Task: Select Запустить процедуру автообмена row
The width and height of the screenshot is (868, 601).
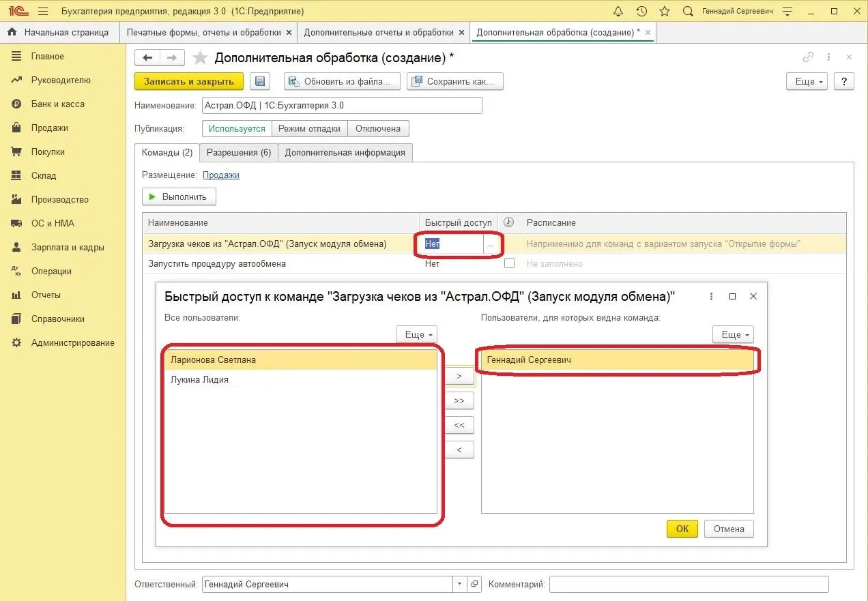Action: (x=494, y=263)
